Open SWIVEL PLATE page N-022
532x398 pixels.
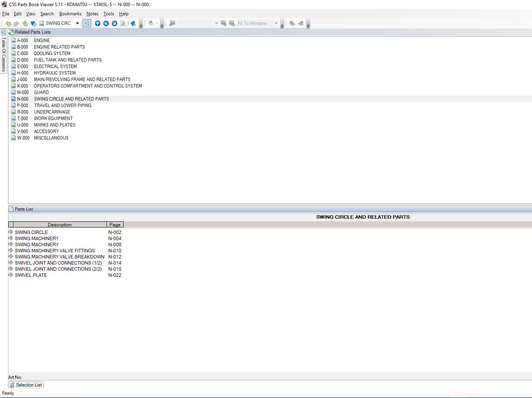(65, 275)
